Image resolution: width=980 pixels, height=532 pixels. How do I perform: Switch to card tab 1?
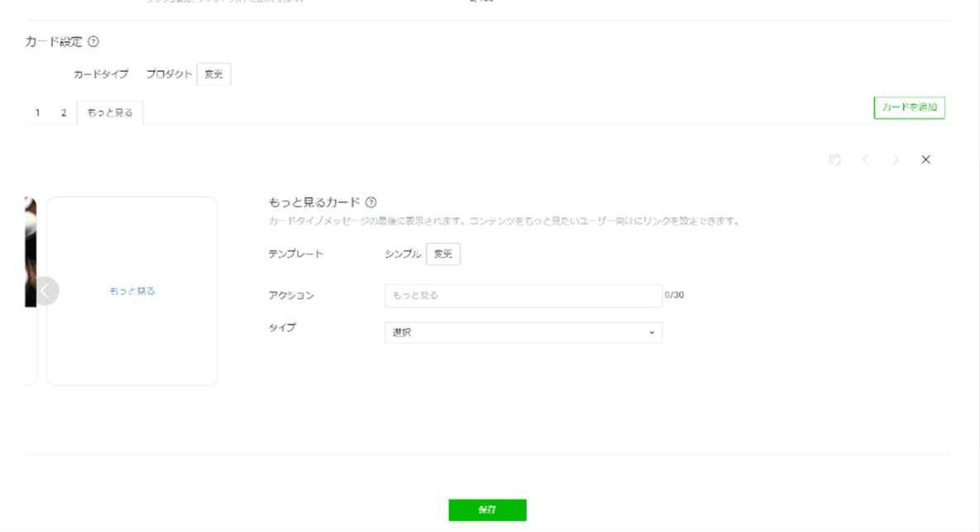point(37,112)
